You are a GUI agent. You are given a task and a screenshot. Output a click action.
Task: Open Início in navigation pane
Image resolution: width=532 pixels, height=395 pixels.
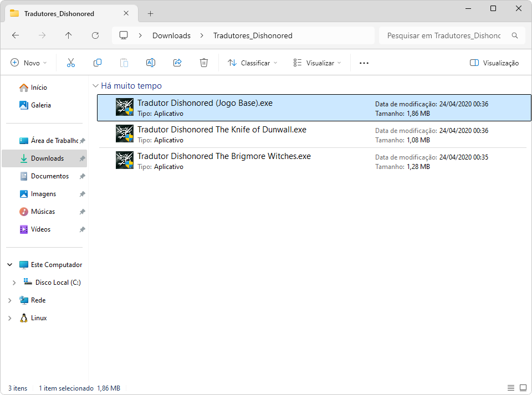(33, 88)
